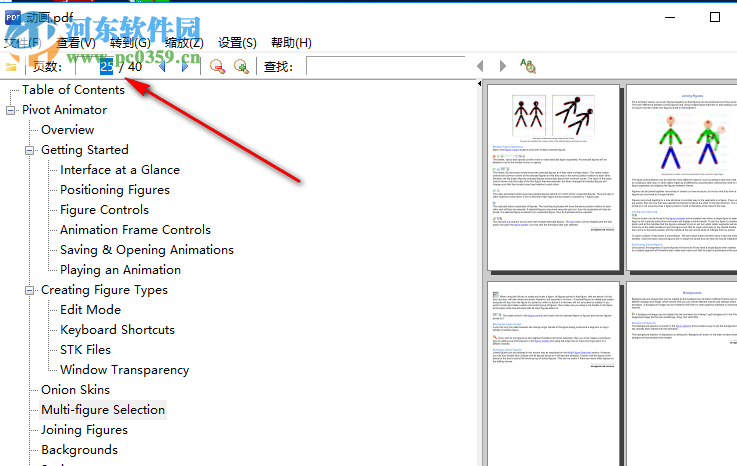Open Creating Figure Types bookmark
Screen dimensions: 737x466
point(104,290)
